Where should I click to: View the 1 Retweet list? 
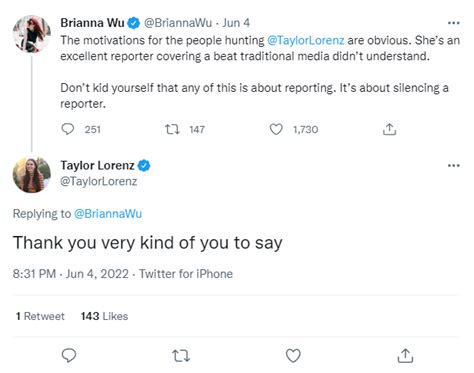click(40, 316)
